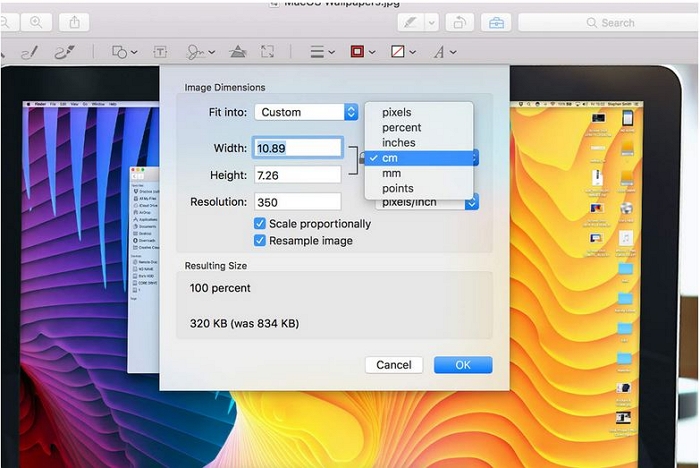Image resolution: width=700 pixels, height=468 pixels.
Task: Disable the Resample image checkbox
Action: [260, 241]
